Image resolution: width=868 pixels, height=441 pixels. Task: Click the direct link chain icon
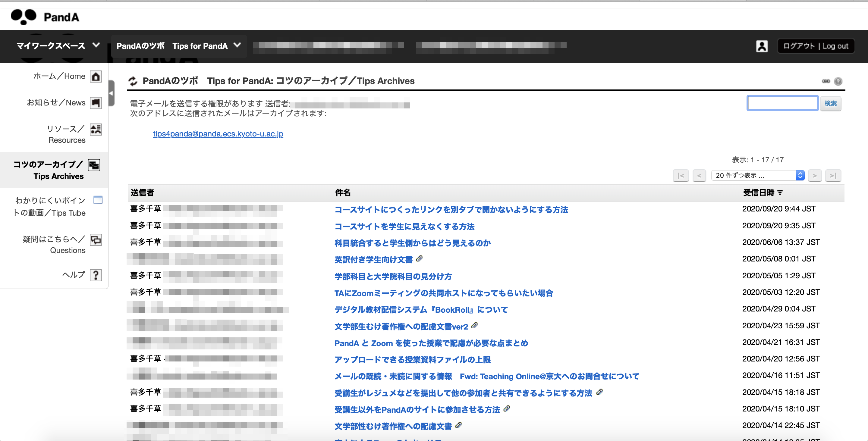[826, 81]
